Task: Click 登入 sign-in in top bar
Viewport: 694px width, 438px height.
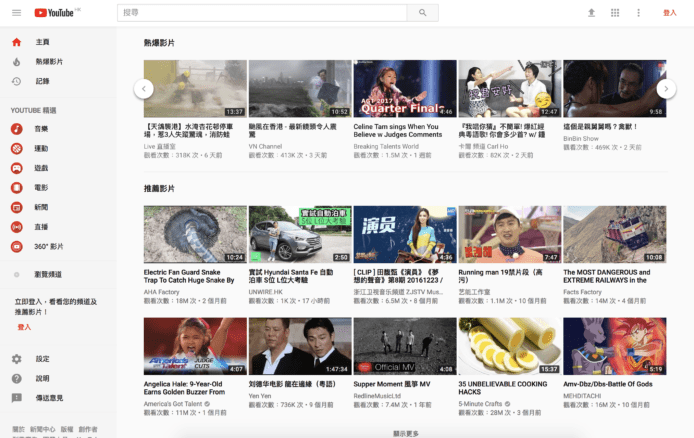Action: click(669, 13)
